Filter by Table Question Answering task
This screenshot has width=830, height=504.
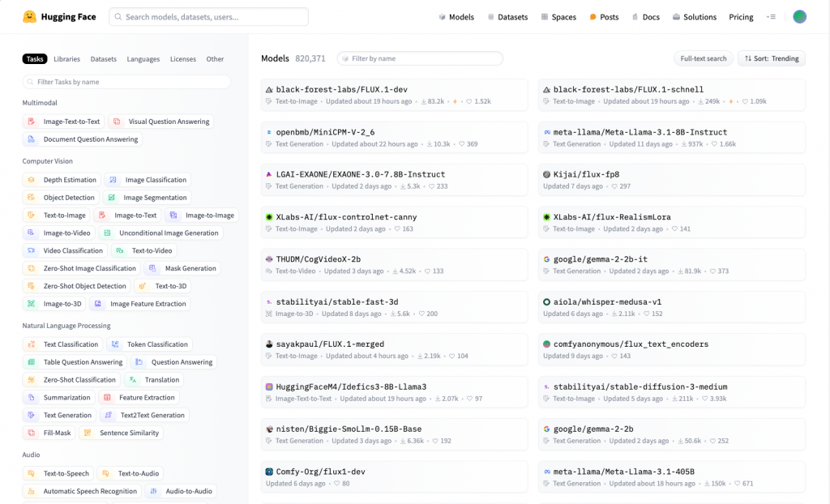(75, 362)
